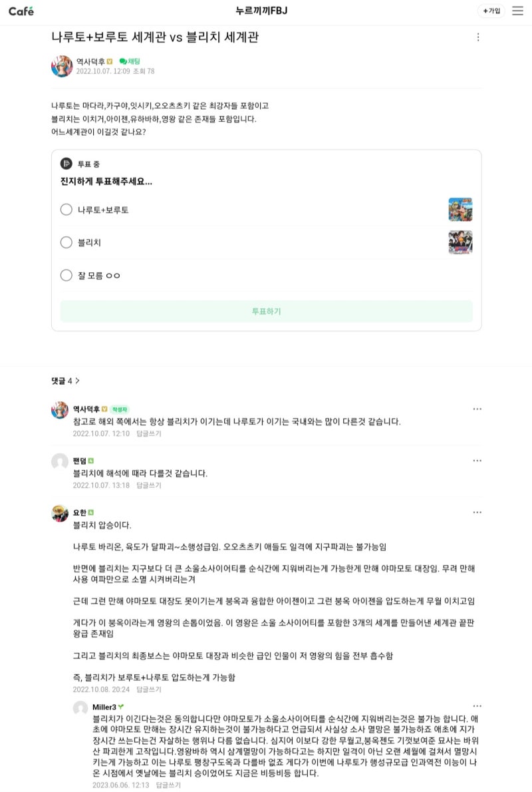The image size is (532, 792).
Task: Open more options for 팬덤's comment
Action: click(477, 461)
